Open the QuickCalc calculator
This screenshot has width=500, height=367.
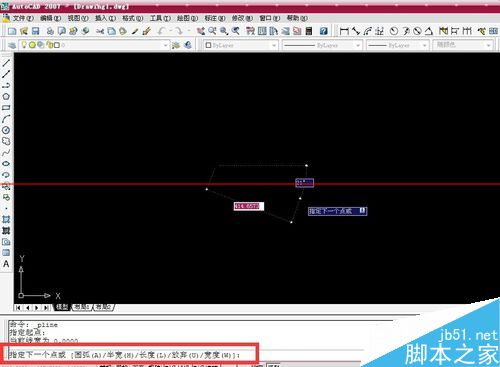click(x=309, y=31)
